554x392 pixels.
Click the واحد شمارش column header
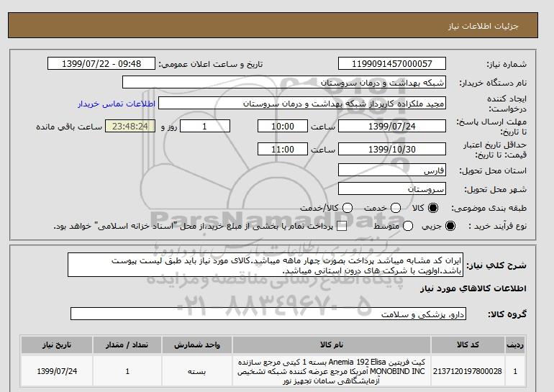tap(197, 345)
